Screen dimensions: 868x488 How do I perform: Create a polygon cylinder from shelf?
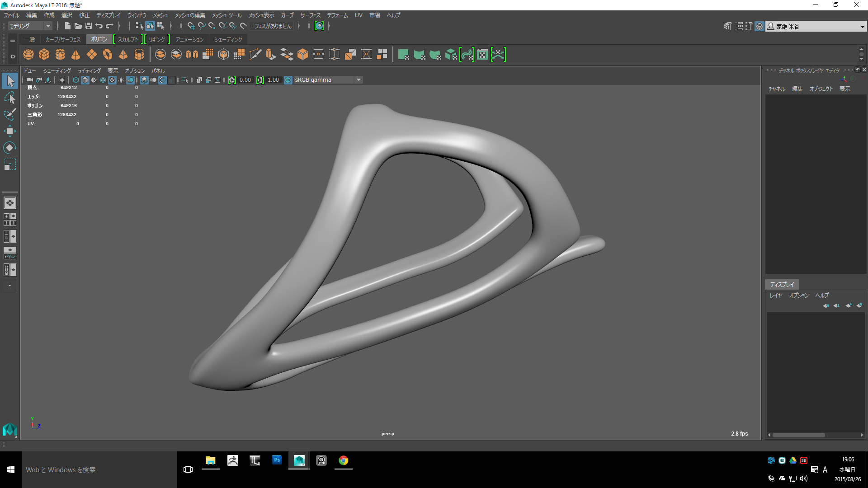tap(60, 55)
